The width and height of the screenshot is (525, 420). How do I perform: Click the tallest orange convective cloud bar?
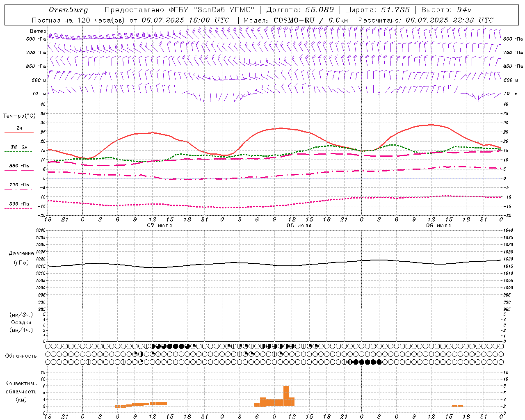[x=286, y=396]
